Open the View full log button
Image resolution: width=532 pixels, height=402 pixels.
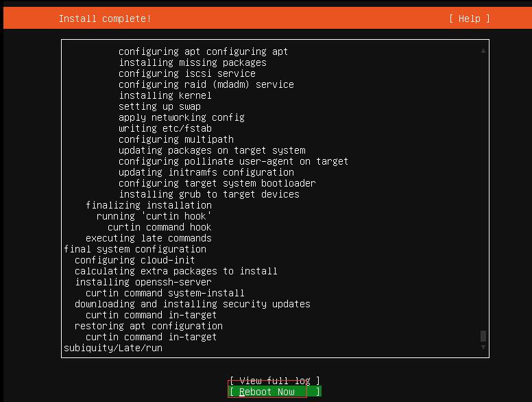(275, 381)
